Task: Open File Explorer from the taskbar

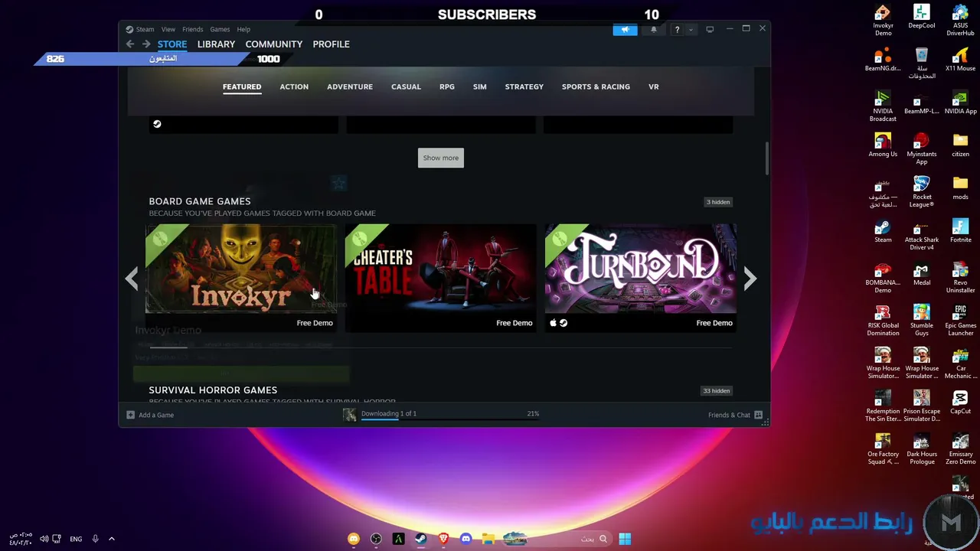Action: 488,539
